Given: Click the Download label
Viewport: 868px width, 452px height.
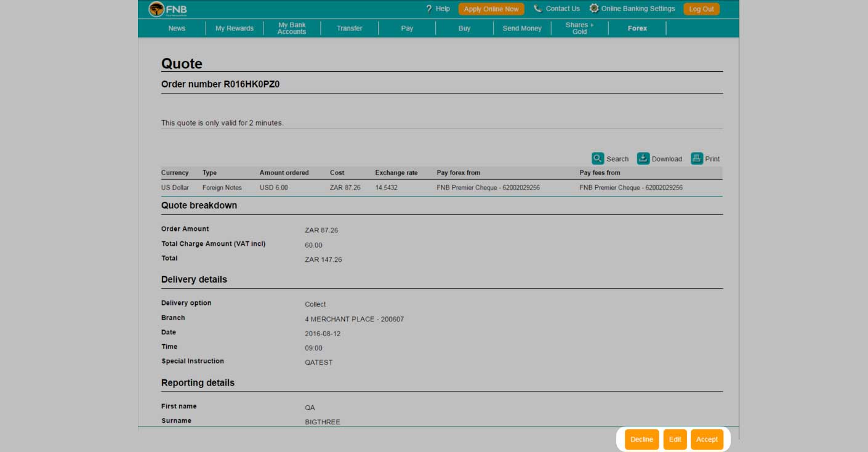Looking at the screenshot, I should [x=667, y=159].
